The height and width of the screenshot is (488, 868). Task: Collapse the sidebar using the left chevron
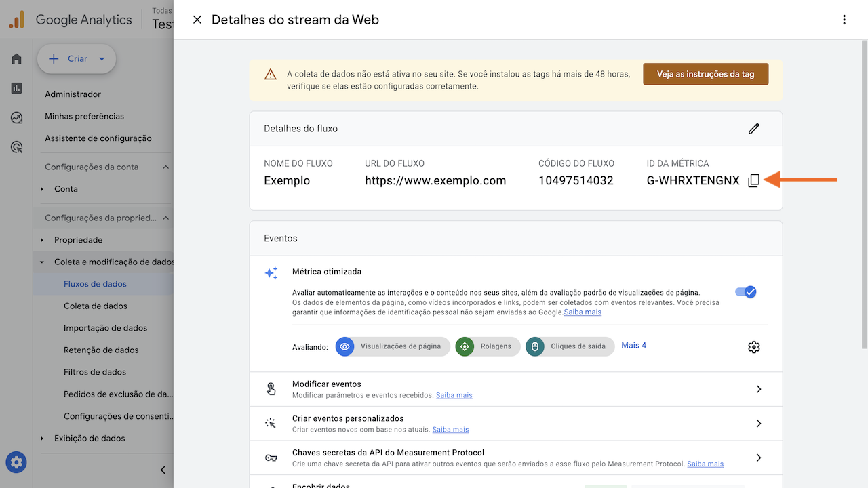pyautogui.click(x=162, y=470)
